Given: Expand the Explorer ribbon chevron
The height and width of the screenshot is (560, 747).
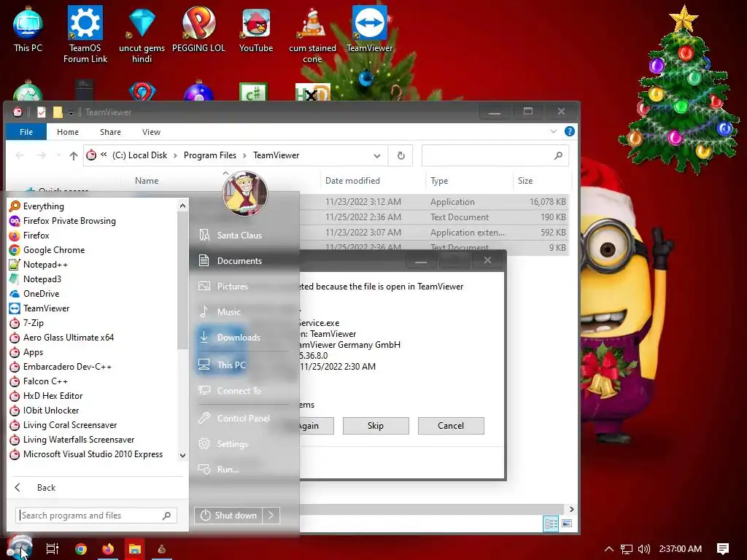Looking at the screenshot, I should tap(553, 131).
